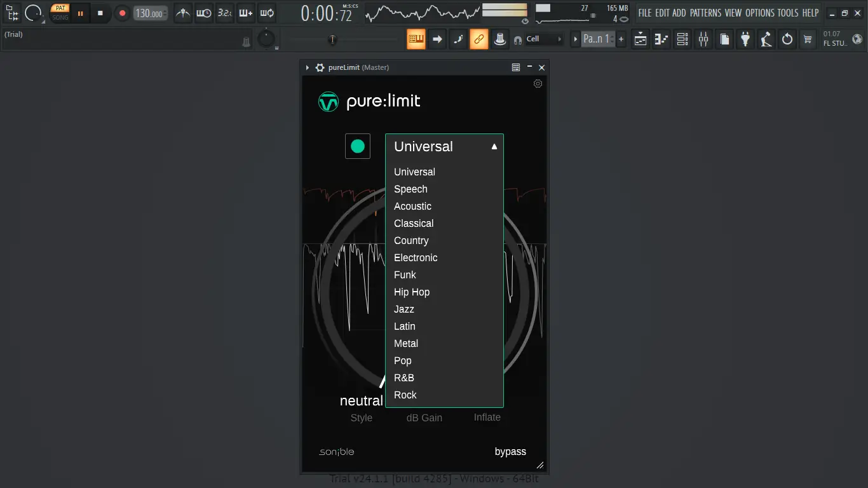The width and height of the screenshot is (868, 488).
Task: Click pureLimit window gear settings icon
Action: [x=320, y=67]
